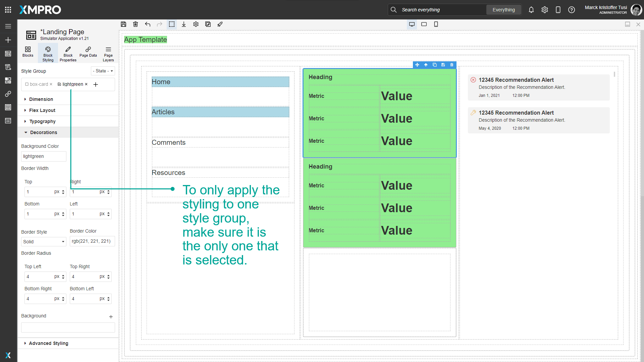Image resolution: width=644 pixels, height=362 pixels.
Task: Duplicate selected block with copy icon
Action: [434, 65]
